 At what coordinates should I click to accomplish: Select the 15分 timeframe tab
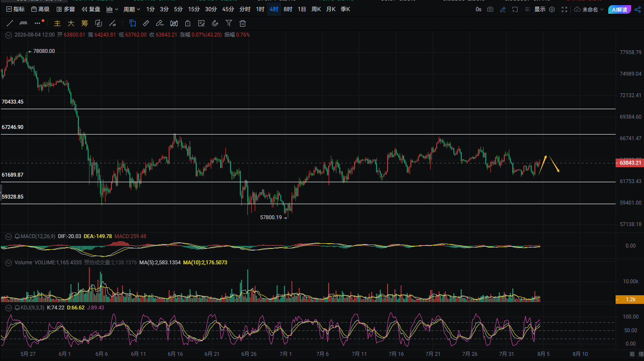click(194, 9)
